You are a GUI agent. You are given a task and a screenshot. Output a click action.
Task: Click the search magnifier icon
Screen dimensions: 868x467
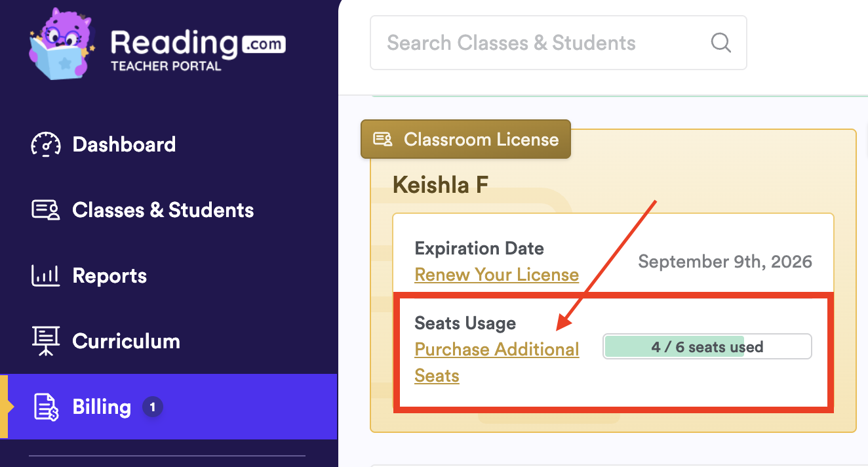click(720, 43)
